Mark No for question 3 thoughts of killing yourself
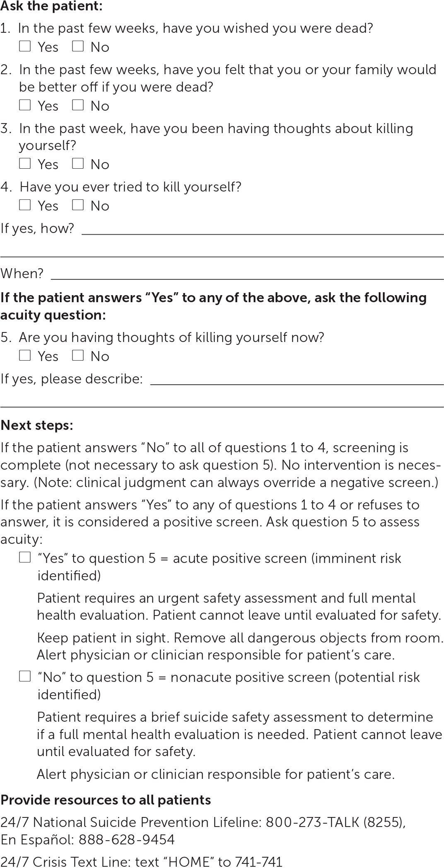444x868 pixels. (78, 163)
